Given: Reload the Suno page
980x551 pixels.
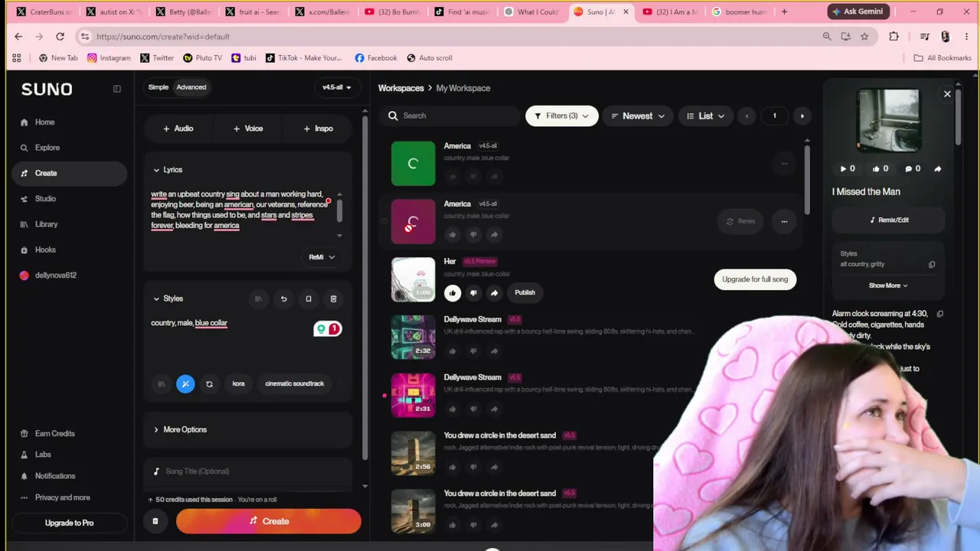Looking at the screenshot, I should pyautogui.click(x=60, y=37).
